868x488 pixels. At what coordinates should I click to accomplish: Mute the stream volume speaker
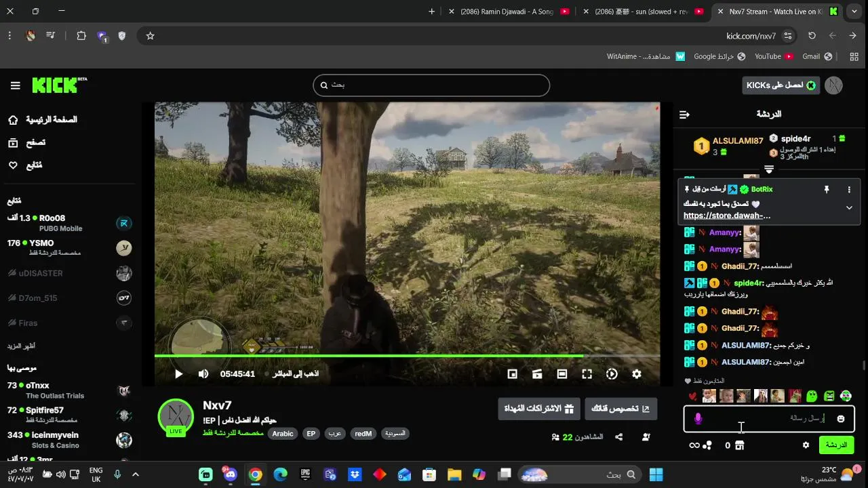pos(203,373)
